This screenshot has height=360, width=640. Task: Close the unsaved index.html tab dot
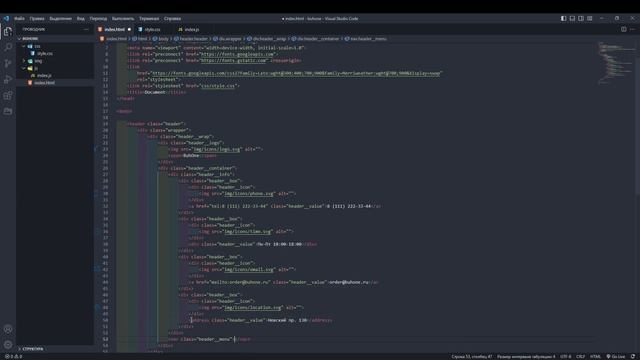129,29
